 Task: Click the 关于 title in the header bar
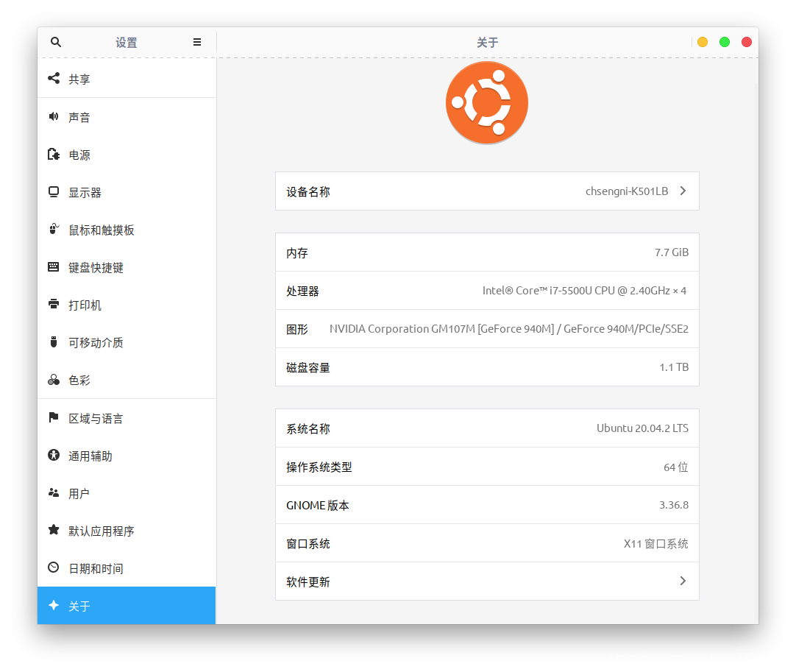[x=487, y=42]
